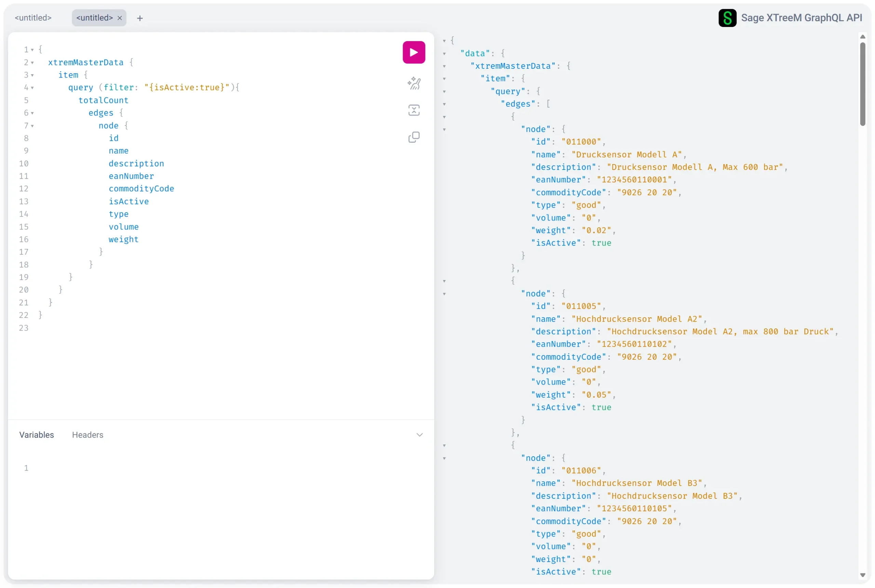Click the description field on line 10

point(136,163)
